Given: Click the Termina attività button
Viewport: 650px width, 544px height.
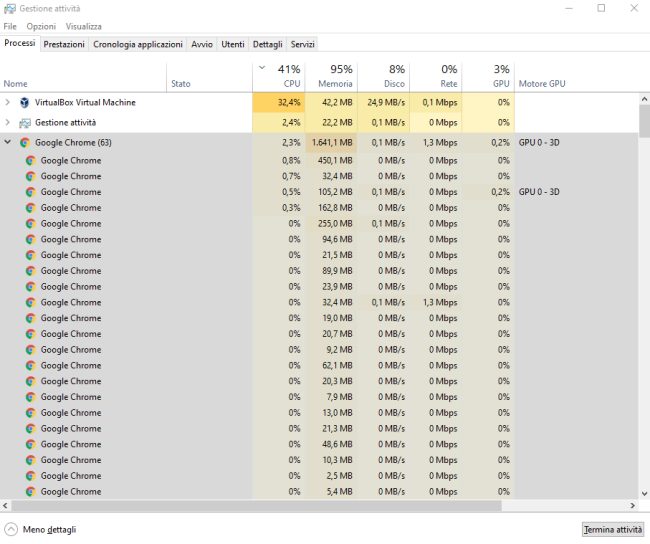Looking at the screenshot, I should click(x=613, y=529).
